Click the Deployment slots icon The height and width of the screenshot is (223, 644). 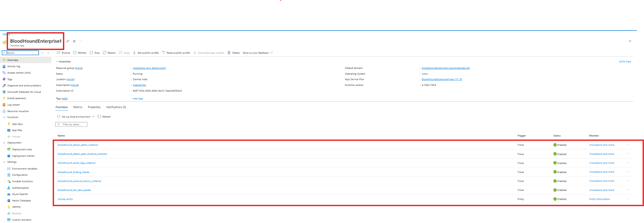click(x=9, y=149)
